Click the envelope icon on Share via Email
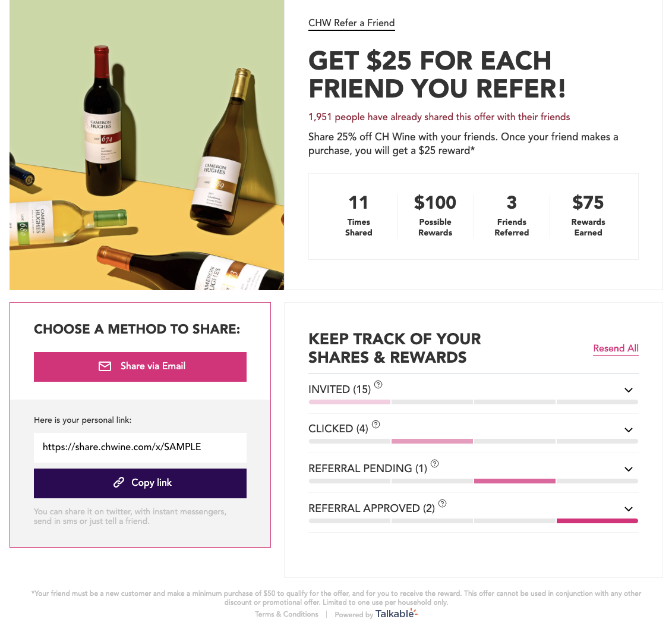The height and width of the screenshot is (641, 672). (x=105, y=366)
